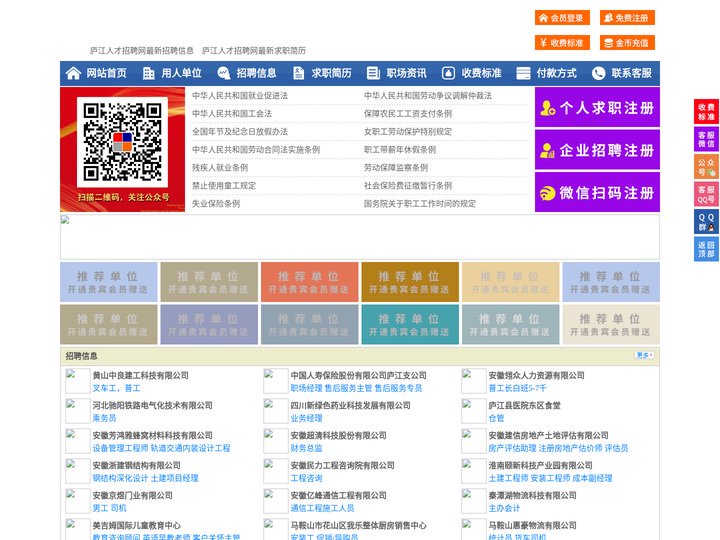Open the purple 客服微信 side widget
Screen dimensions: 720x540
pos(706,139)
